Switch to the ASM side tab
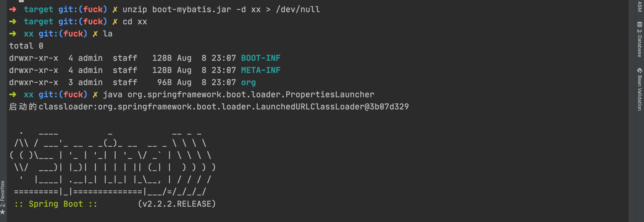 (x=640, y=6)
